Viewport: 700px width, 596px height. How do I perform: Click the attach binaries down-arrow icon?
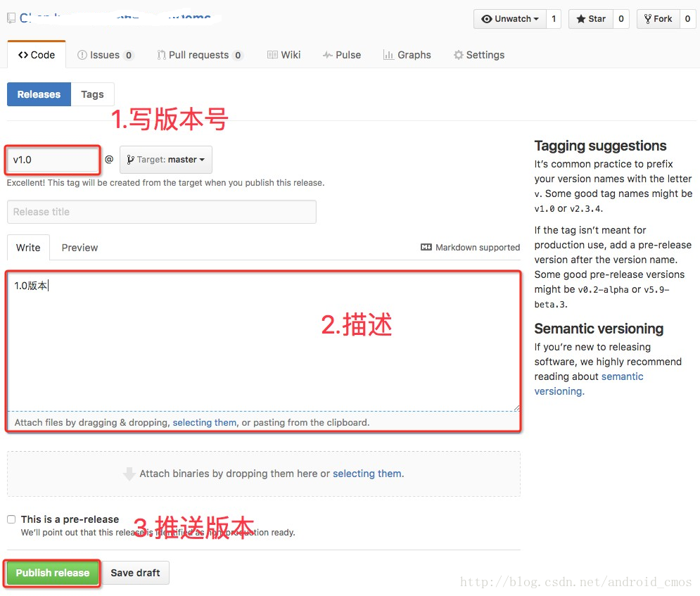pyautogui.click(x=129, y=474)
